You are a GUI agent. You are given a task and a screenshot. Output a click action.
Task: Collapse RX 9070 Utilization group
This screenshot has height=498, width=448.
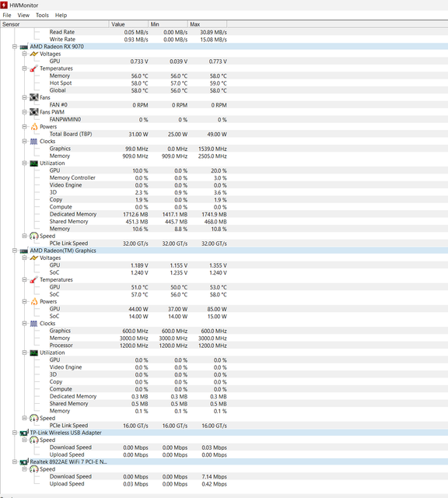click(24, 163)
